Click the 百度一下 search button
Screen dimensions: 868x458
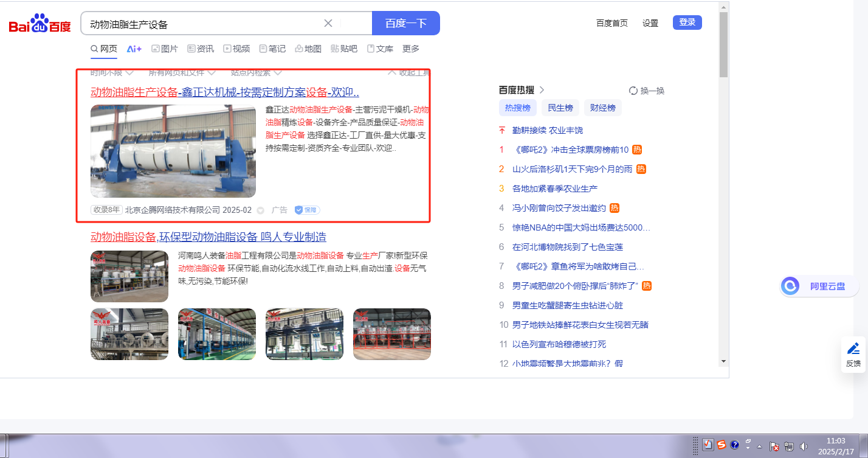(406, 23)
